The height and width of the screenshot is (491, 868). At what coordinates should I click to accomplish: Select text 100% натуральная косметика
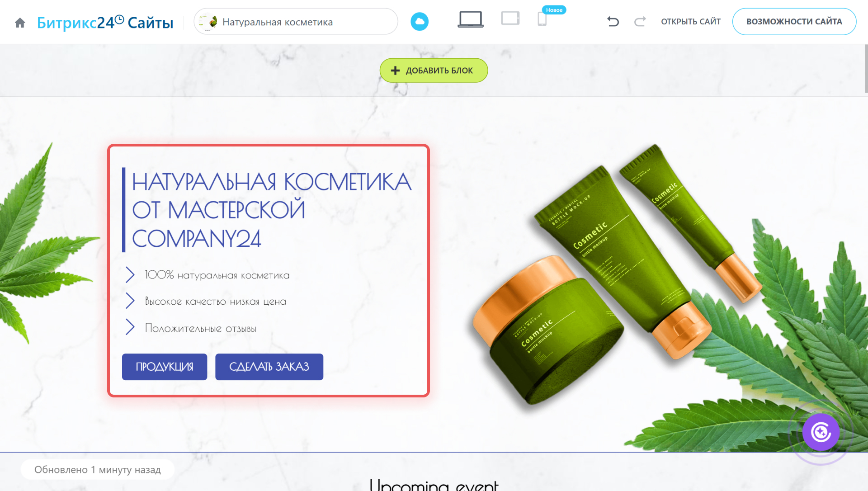217,275
